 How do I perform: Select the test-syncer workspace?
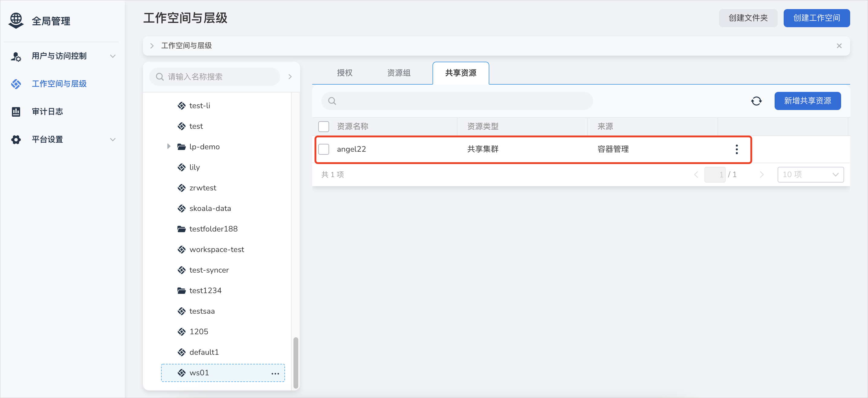(x=209, y=270)
